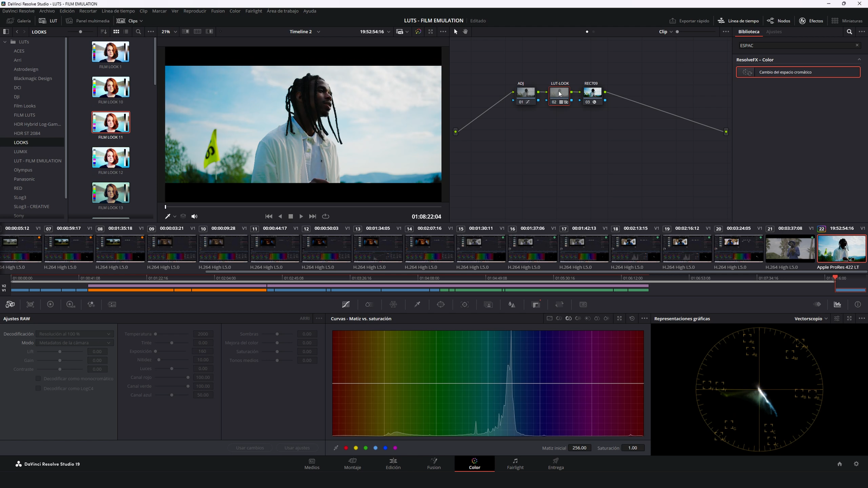868x488 pixels.
Task: Open the Color menu in menu bar
Action: point(235,11)
